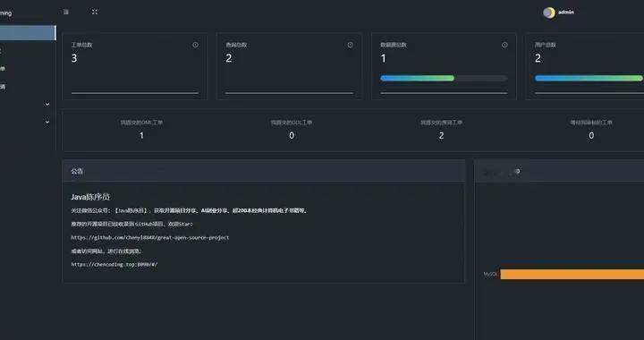The image size is (644, 340).
Task: Click the 用户总数 progress bar
Action: tap(589, 78)
